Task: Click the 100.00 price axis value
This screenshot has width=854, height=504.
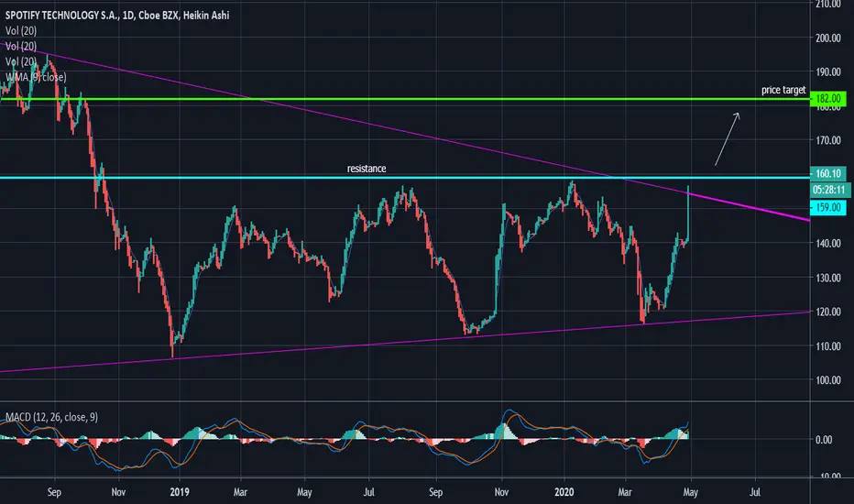Action: pos(827,380)
